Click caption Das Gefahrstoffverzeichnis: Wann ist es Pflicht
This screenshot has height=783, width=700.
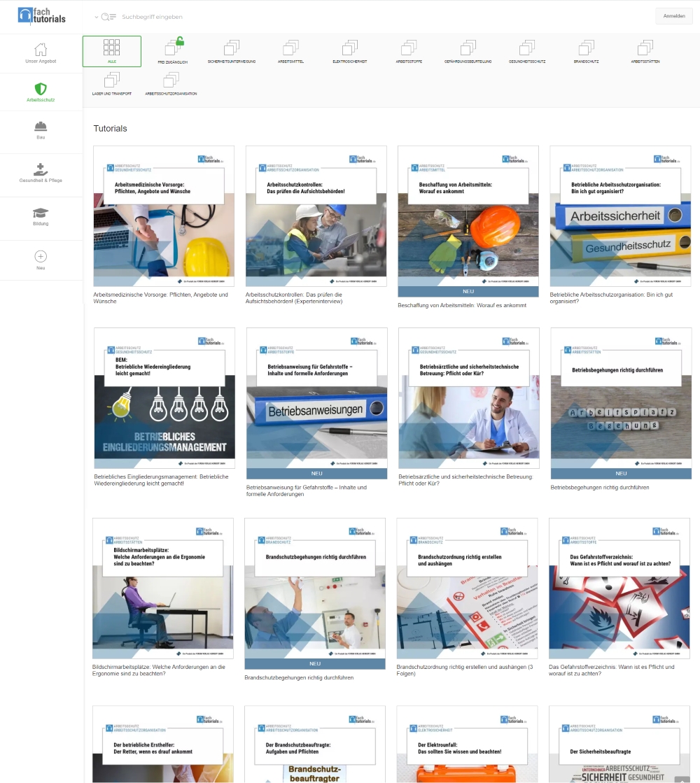click(612, 670)
